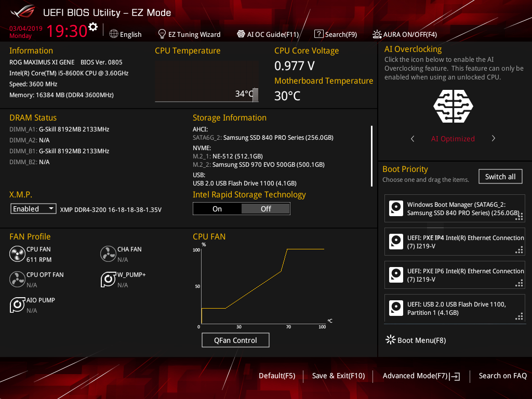Click the Boot Menu star icon
532x399 pixels.
(x=391, y=340)
